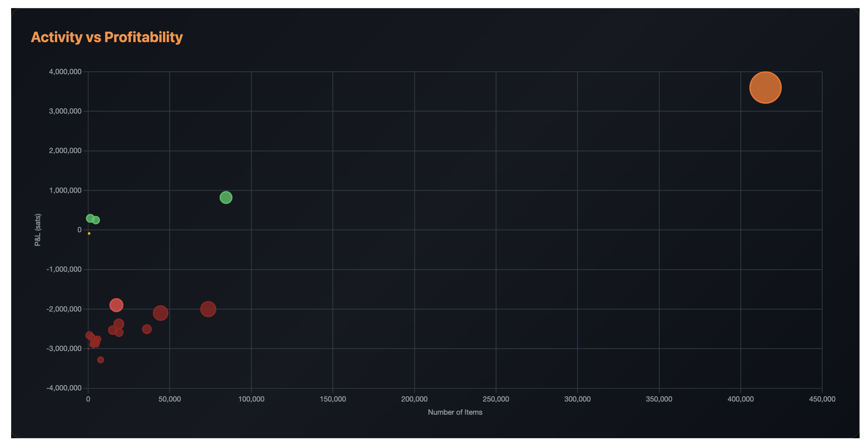868x446 pixels.
Task: Click the dark red bubble farthest right
Action: tap(208, 309)
